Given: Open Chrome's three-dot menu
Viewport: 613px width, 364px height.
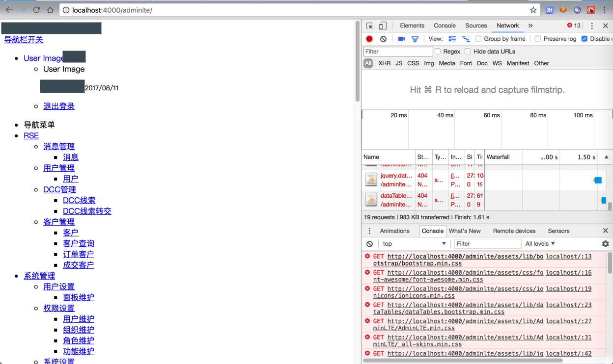Looking at the screenshot, I should coord(605,10).
